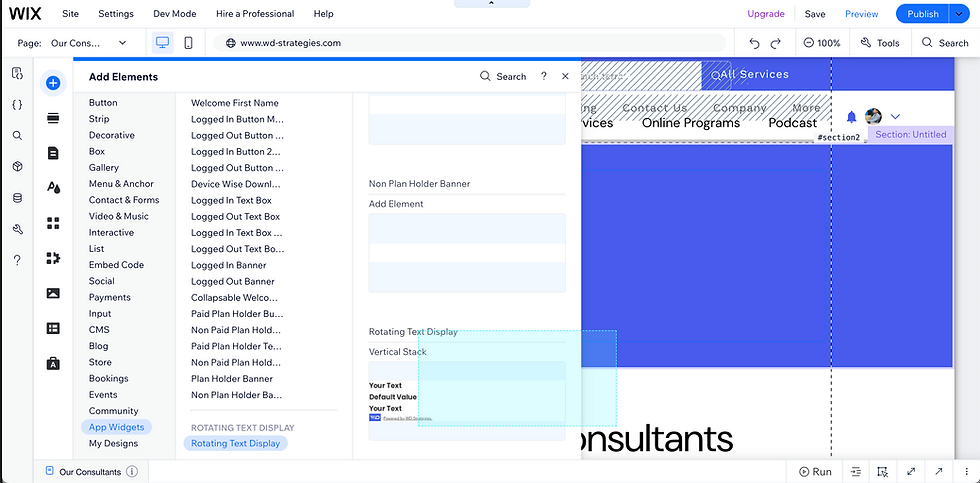980x483 pixels.
Task: Open App Market bag icon
Action: click(53, 363)
